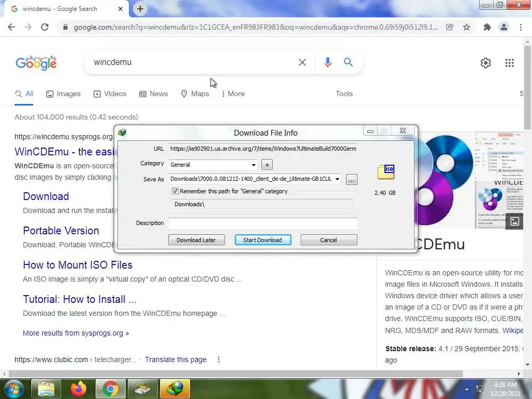Screen dimensions: 532x399
Task: Expand the More search options
Action: pyautogui.click(x=233, y=94)
